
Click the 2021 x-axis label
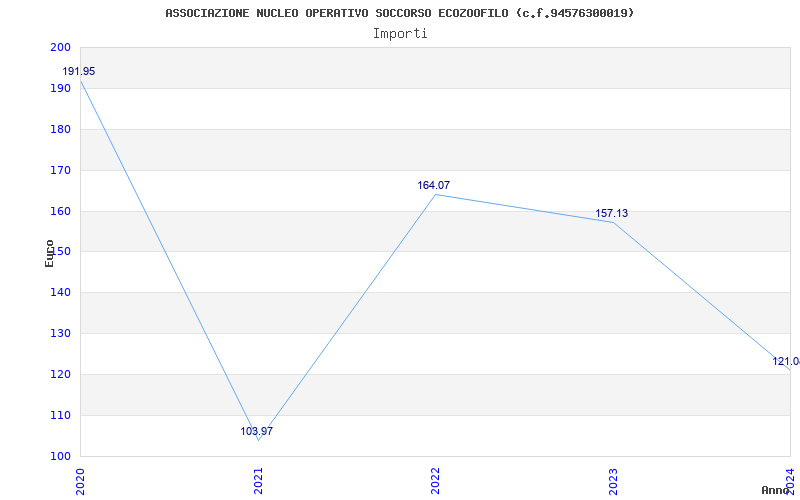[258, 481]
